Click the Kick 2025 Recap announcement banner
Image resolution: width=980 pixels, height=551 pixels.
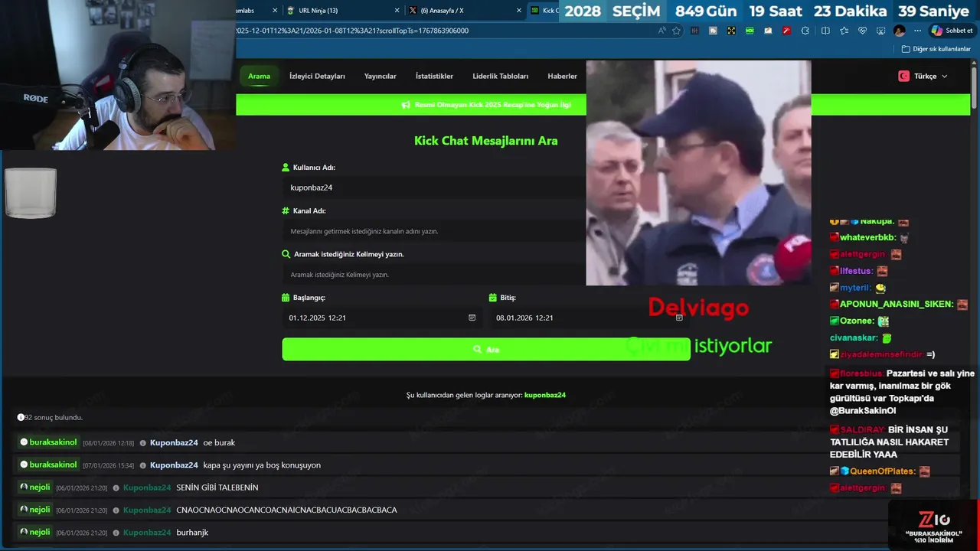pyautogui.click(x=492, y=105)
